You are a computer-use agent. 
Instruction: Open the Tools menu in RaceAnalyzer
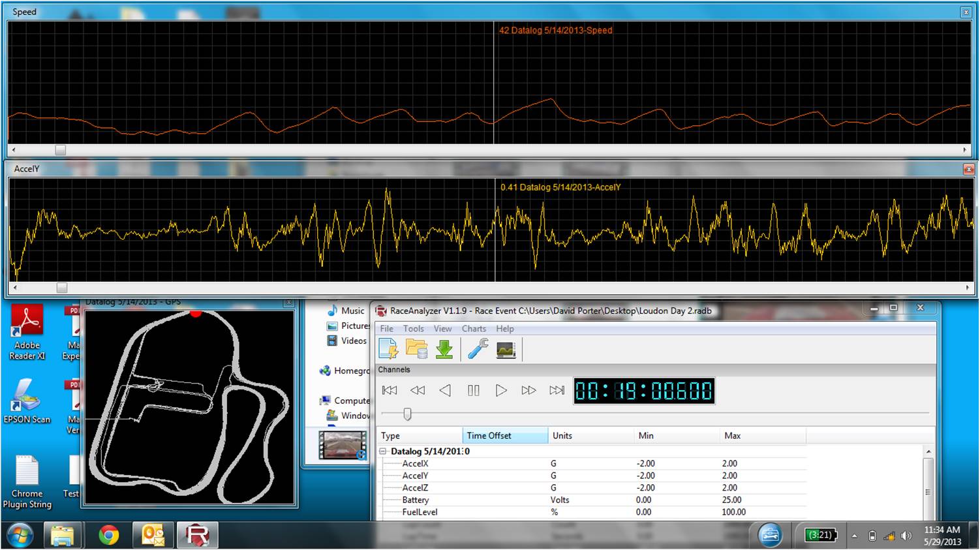click(x=413, y=329)
